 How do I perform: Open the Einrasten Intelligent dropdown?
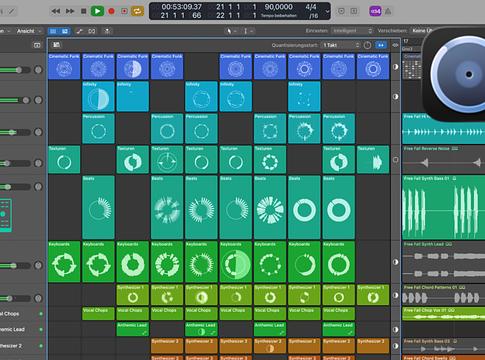352,31
